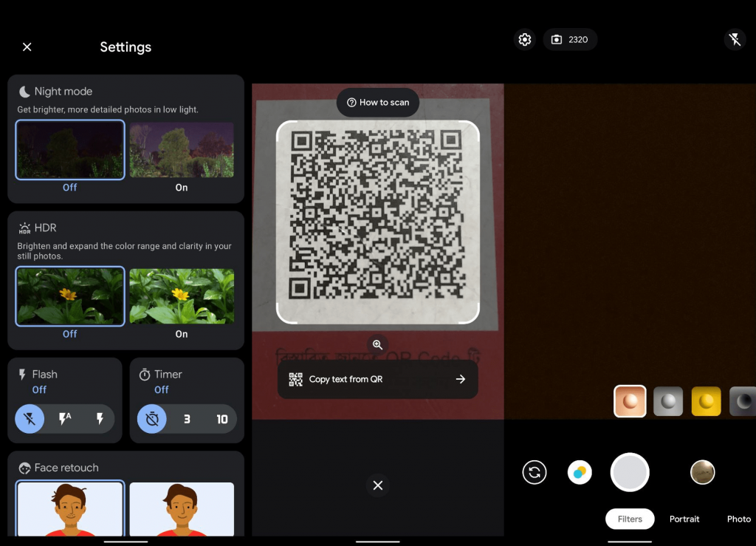The width and height of the screenshot is (756, 546).
Task: Select Night mode Off preview
Action: click(70, 149)
